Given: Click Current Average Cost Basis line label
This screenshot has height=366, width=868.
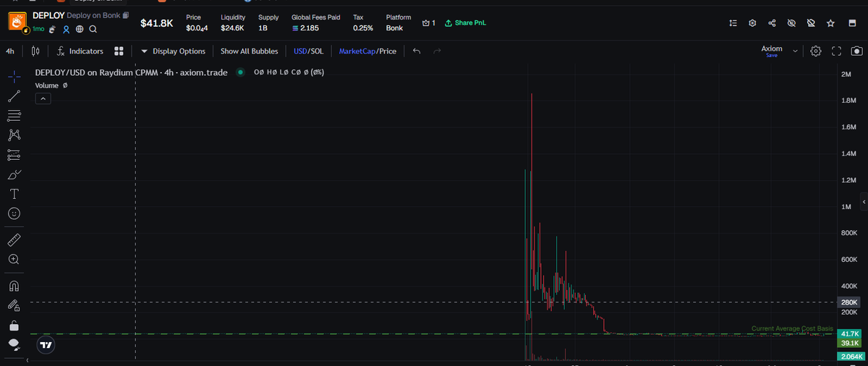Looking at the screenshot, I should click(x=792, y=328).
